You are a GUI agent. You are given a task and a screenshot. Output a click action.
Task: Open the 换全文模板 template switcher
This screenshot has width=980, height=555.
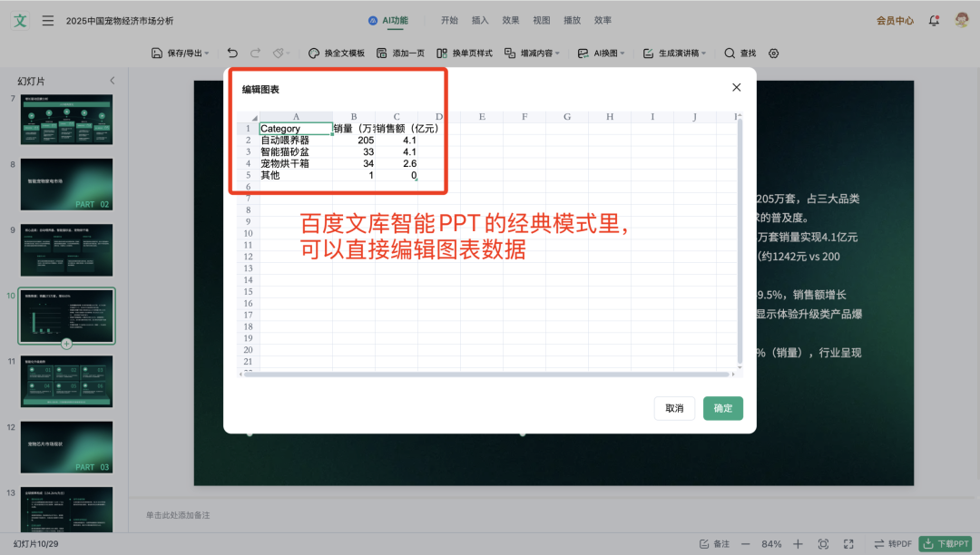(336, 54)
